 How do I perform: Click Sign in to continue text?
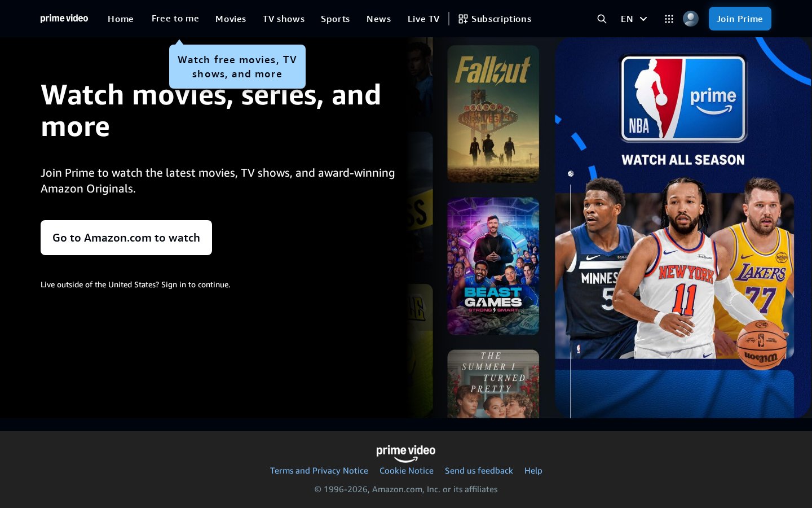point(196,284)
